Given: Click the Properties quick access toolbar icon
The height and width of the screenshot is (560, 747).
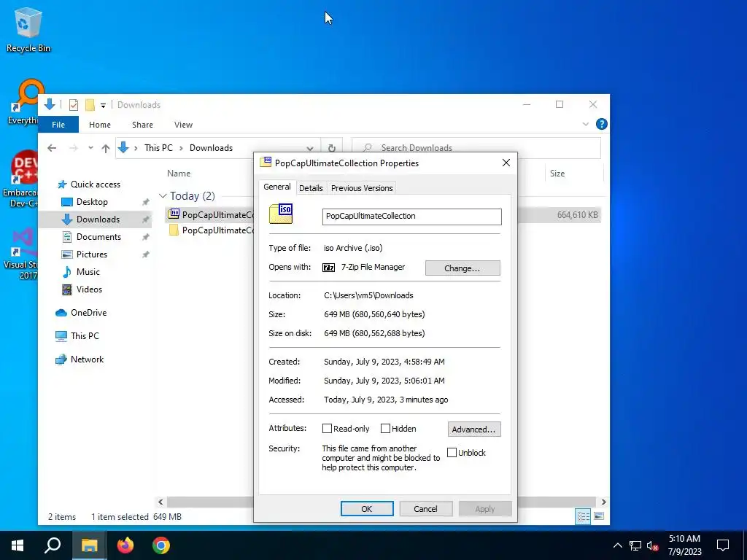Looking at the screenshot, I should point(74,105).
